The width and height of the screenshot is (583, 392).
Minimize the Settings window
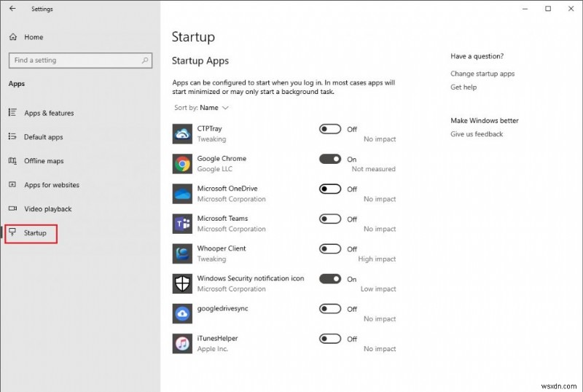[x=525, y=9]
